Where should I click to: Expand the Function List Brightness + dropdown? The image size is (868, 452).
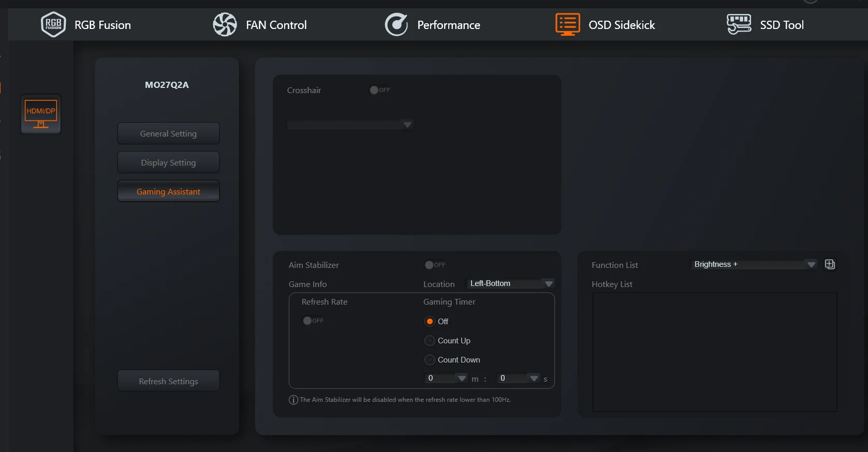pos(754,264)
